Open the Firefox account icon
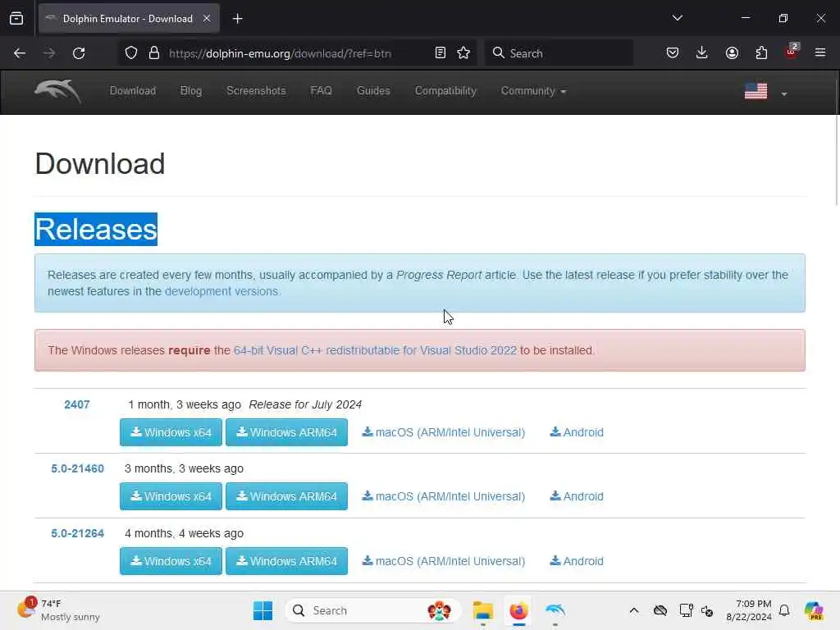The width and height of the screenshot is (840, 630). click(x=732, y=53)
